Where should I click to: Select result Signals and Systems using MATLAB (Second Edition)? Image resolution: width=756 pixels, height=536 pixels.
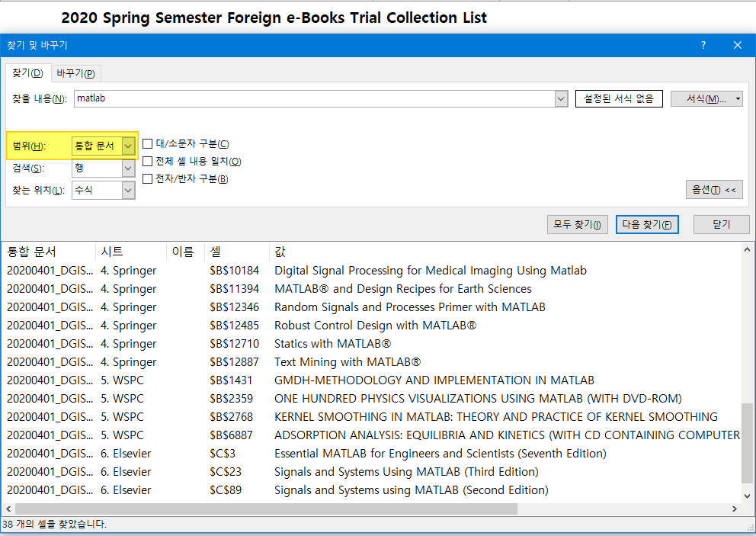pyautogui.click(x=371, y=491)
